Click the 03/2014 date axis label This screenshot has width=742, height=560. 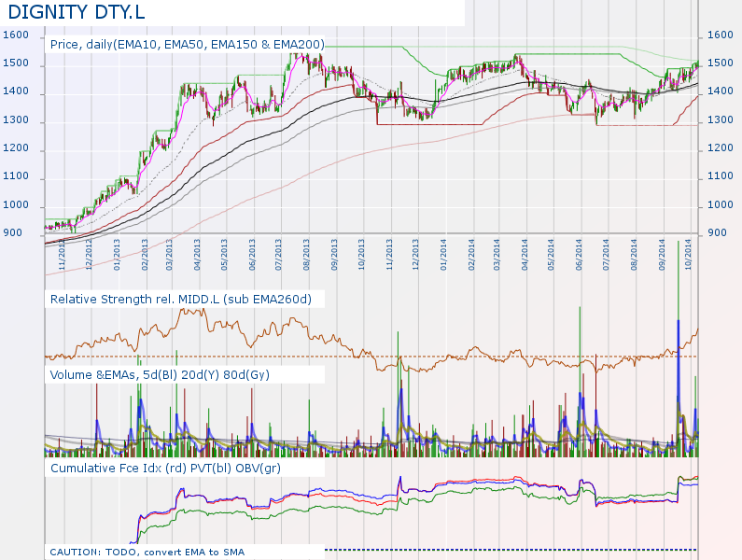pos(497,255)
